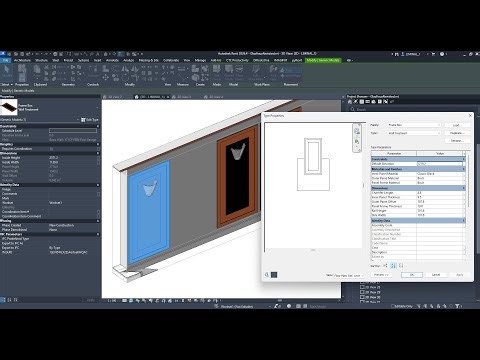Switch to the Manage ribbon tab

coord(200,60)
